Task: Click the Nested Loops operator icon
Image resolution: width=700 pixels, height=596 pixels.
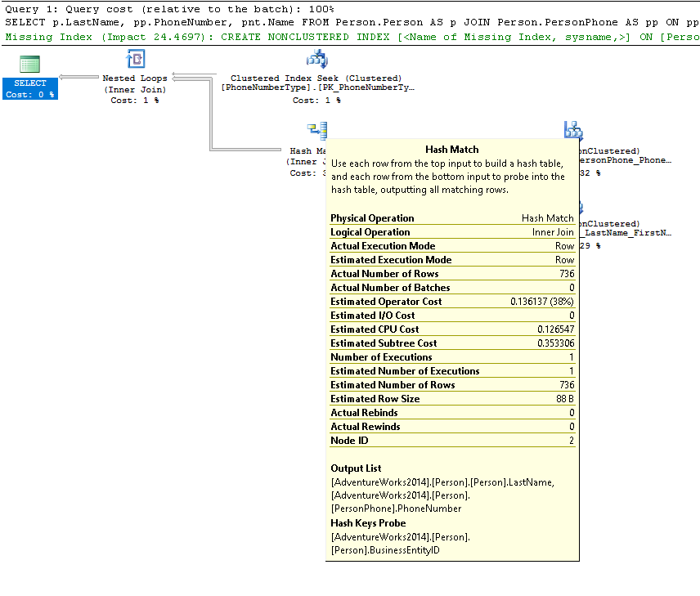Action: click(x=135, y=60)
